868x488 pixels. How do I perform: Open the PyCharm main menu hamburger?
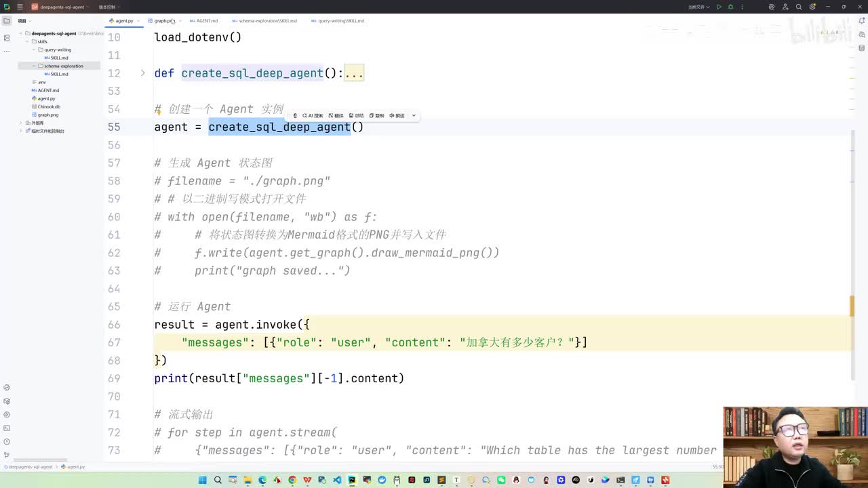pyautogui.click(x=20, y=7)
